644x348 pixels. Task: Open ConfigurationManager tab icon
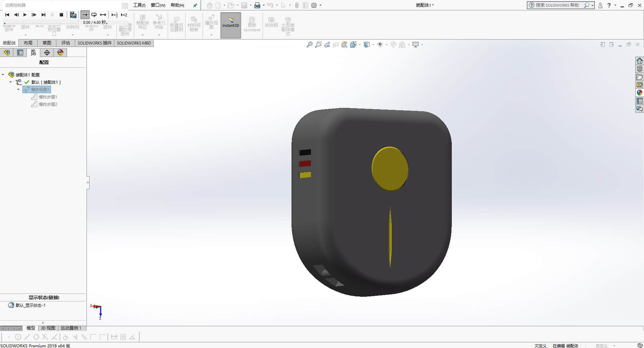pyautogui.click(x=34, y=53)
